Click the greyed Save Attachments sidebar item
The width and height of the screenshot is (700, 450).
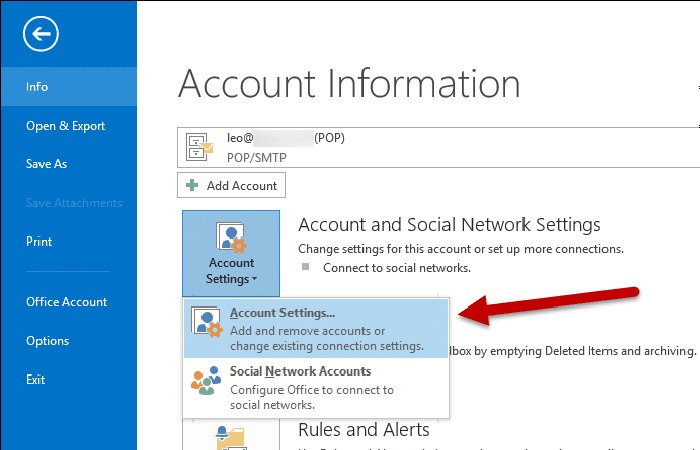pyautogui.click(x=74, y=203)
